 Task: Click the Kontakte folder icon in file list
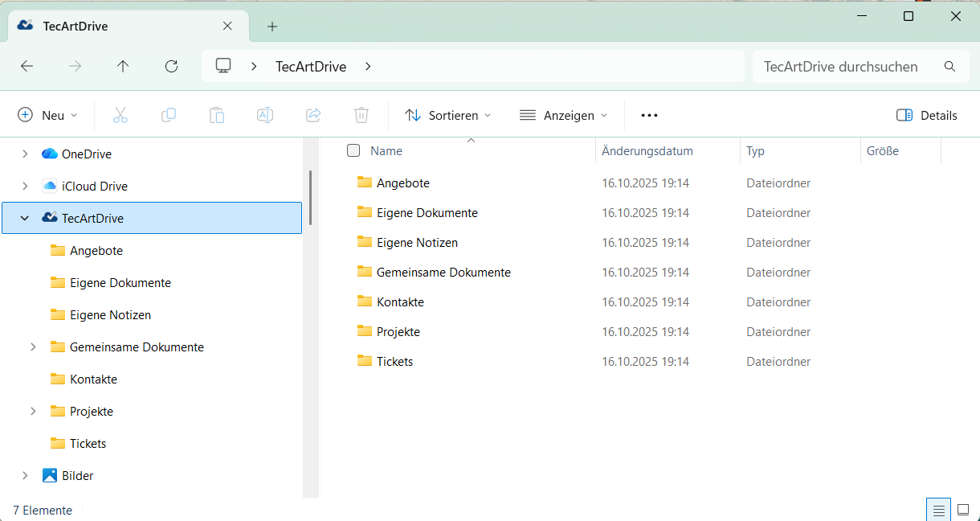[x=365, y=302]
